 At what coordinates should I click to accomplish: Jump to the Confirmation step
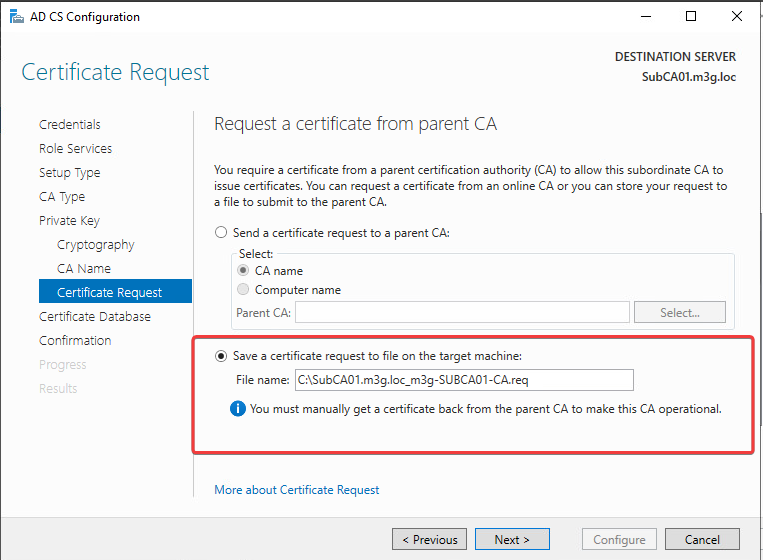click(x=75, y=341)
